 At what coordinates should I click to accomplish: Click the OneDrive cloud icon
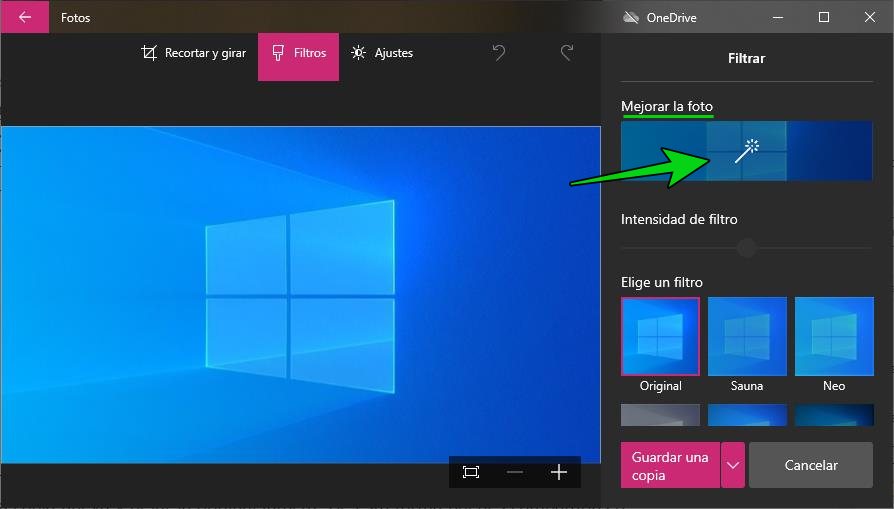tap(631, 18)
